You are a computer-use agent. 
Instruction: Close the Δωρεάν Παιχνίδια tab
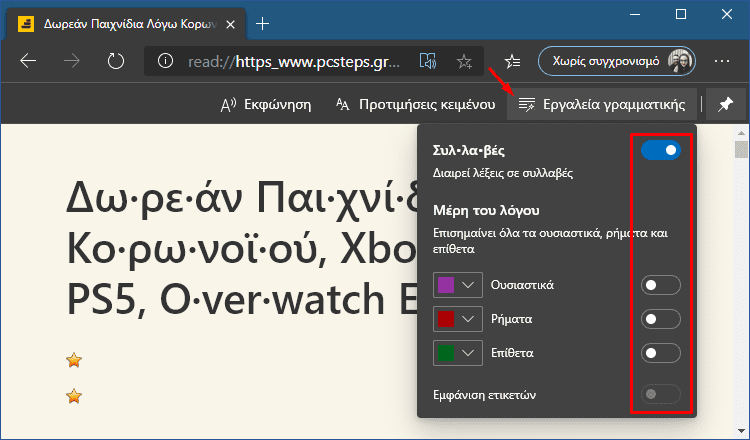click(x=231, y=24)
